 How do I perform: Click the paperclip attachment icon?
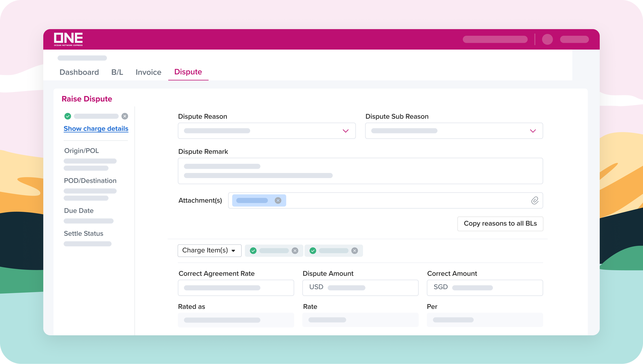(534, 200)
